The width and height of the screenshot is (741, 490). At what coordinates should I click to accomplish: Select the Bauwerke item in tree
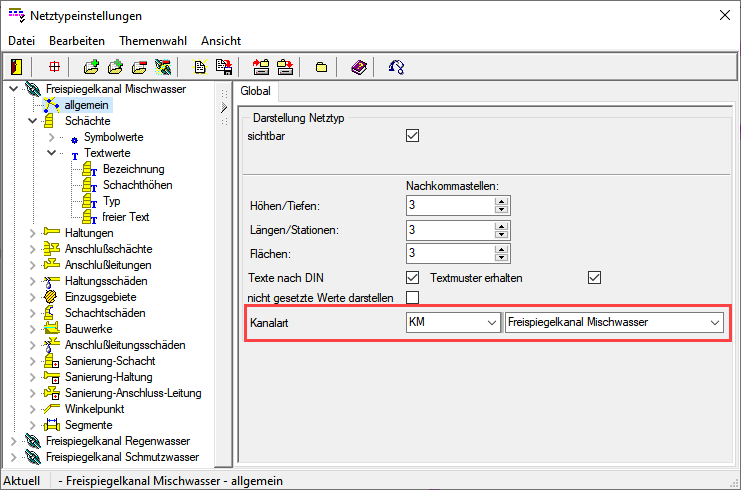tap(87, 329)
